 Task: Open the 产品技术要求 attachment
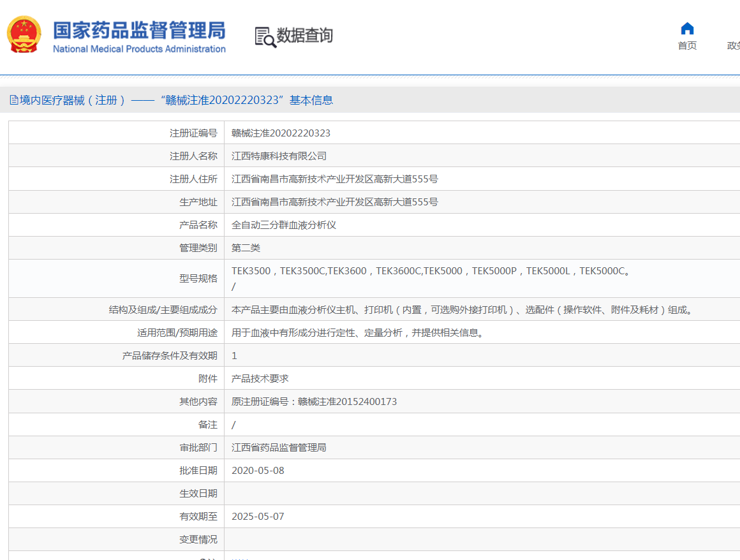coord(260,378)
